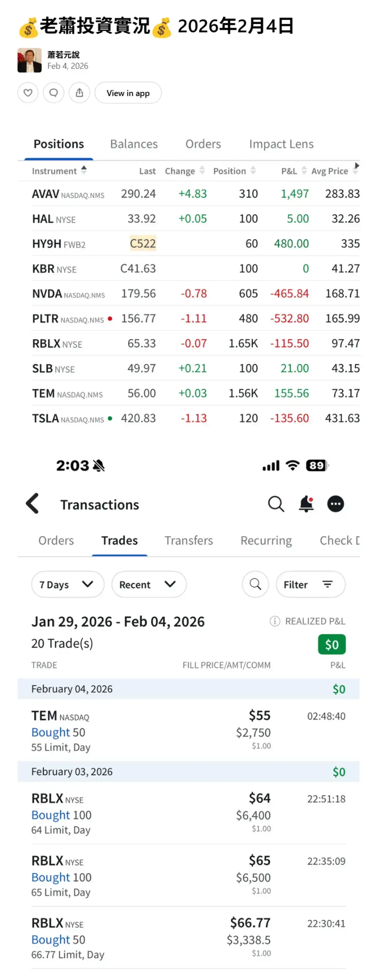Viewport: 384px width, 980px height.
Task: Open comments via speech bubble icon
Action: (x=54, y=92)
